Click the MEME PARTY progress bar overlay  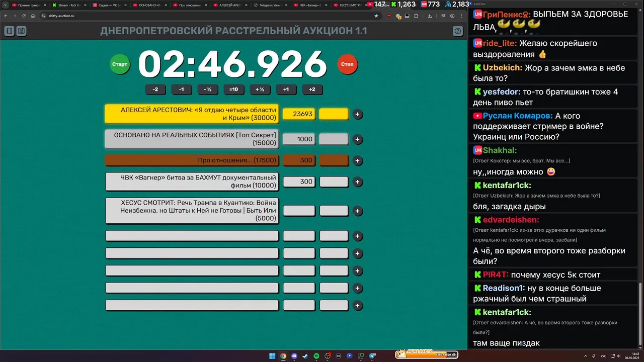click(428, 354)
